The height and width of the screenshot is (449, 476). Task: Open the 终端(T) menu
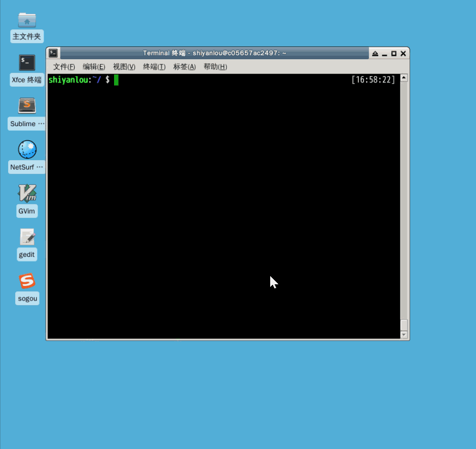[154, 67]
